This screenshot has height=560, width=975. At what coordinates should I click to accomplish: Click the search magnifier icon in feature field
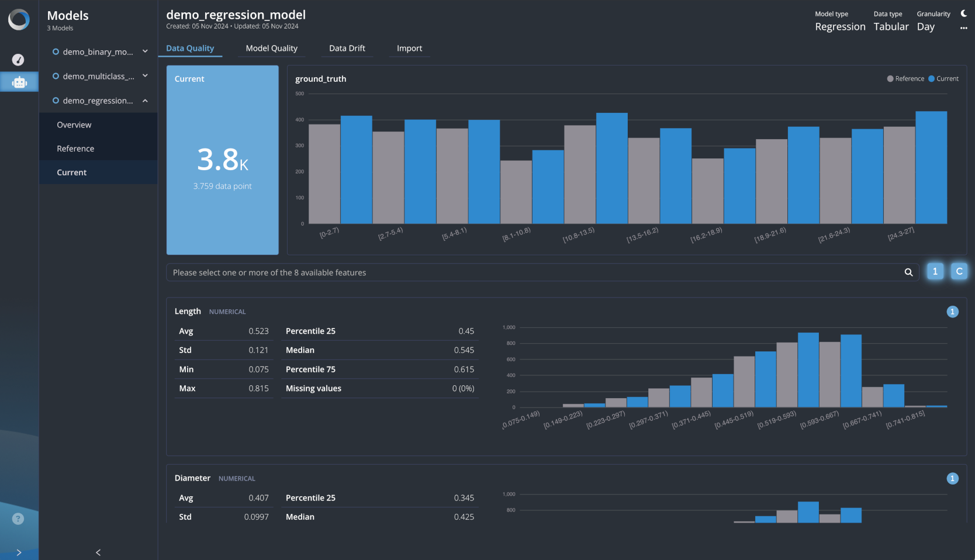coord(908,272)
